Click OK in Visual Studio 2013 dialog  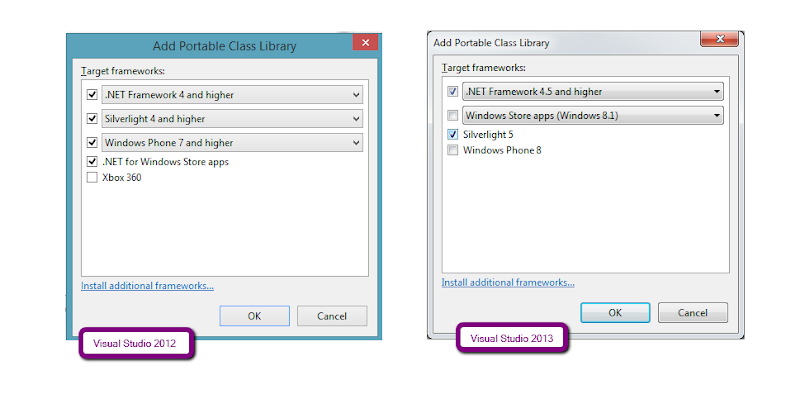(615, 313)
